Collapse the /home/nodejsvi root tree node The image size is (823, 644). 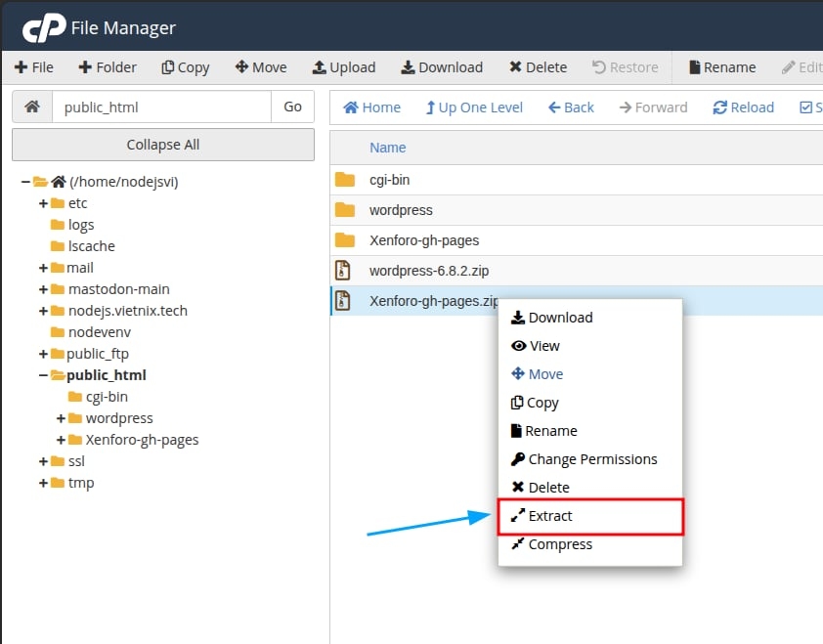coord(25,182)
